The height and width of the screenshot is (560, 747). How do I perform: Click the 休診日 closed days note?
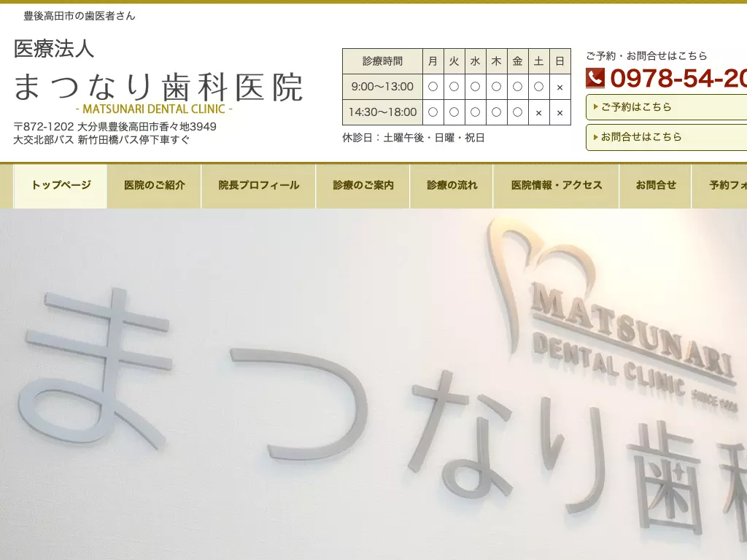coord(414,138)
